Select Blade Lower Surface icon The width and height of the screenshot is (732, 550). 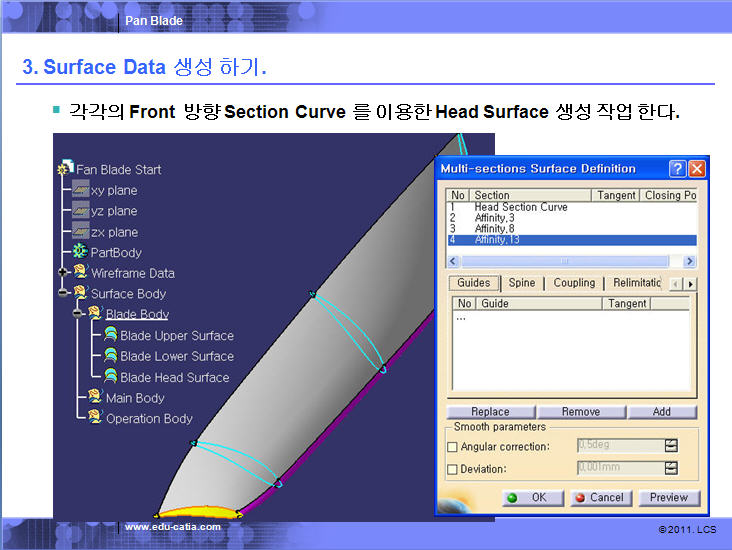[111, 356]
